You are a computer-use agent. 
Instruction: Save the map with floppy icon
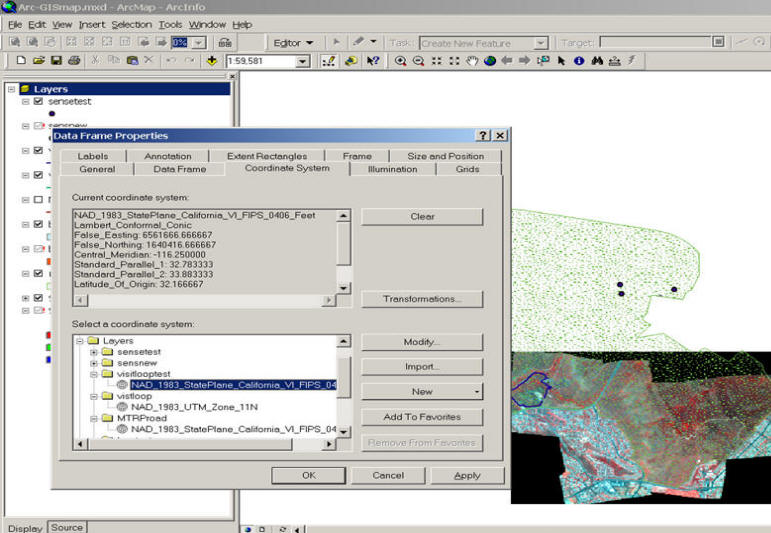click(57, 60)
